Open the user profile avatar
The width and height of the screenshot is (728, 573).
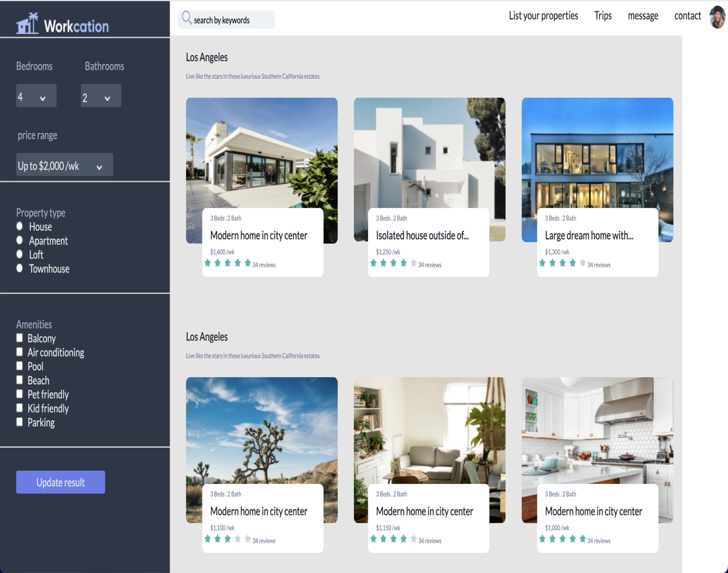(x=717, y=17)
